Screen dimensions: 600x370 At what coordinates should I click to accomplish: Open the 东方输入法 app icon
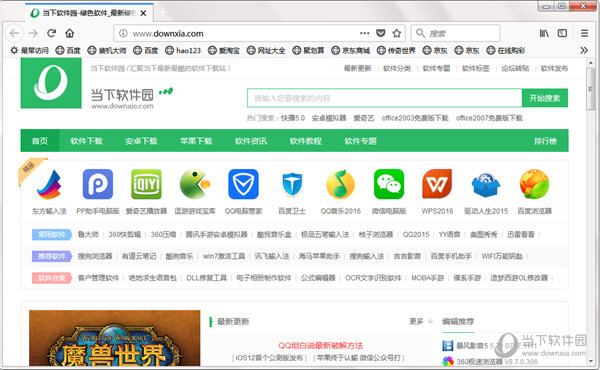(49, 184)
